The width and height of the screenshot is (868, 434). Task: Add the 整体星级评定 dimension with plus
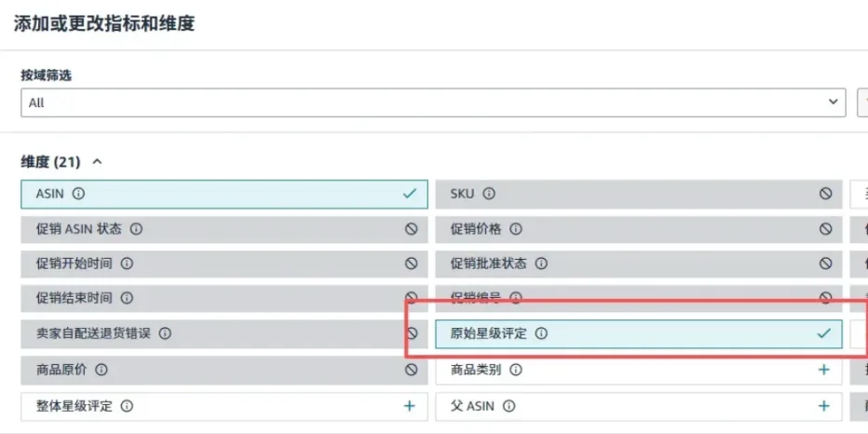point(410,406)
